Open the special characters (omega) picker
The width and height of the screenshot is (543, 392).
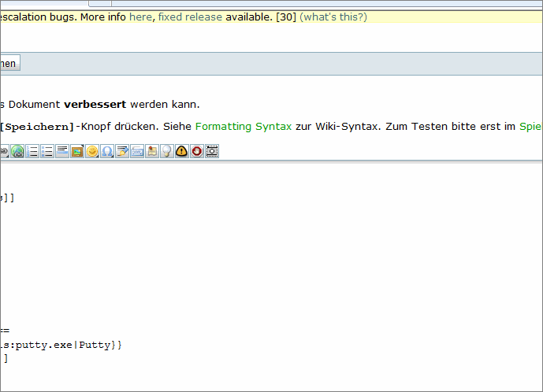coord(107,151)
